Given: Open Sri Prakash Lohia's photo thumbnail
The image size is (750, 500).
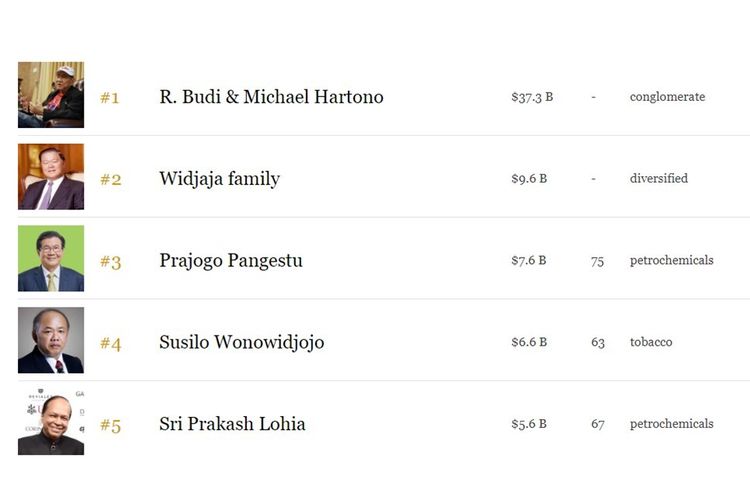Looking at the screenshot, I should click(51, 423).
